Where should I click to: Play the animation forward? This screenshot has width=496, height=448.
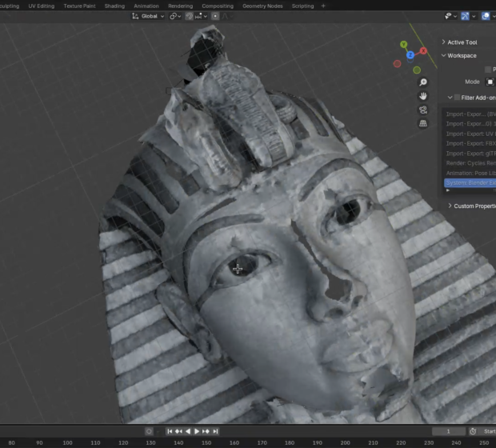pyautogui.click(x=197, y=431)
